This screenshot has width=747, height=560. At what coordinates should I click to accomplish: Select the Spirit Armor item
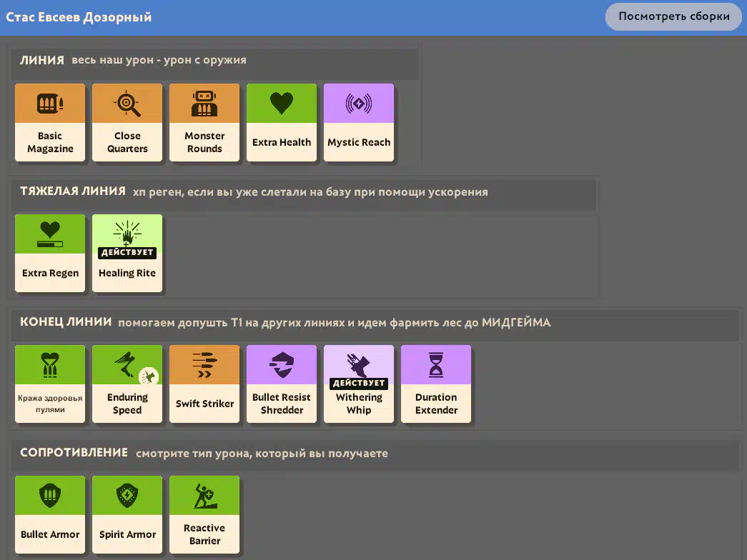point(127,514)
